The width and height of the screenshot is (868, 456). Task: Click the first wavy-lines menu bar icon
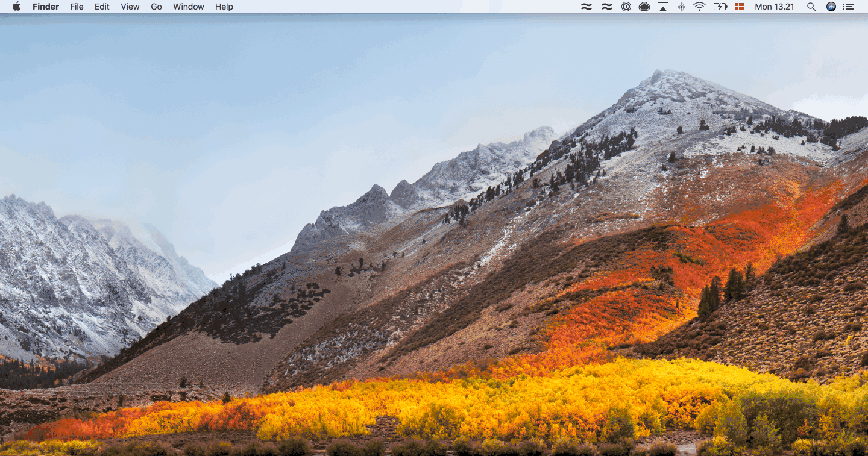coord(586,7)
